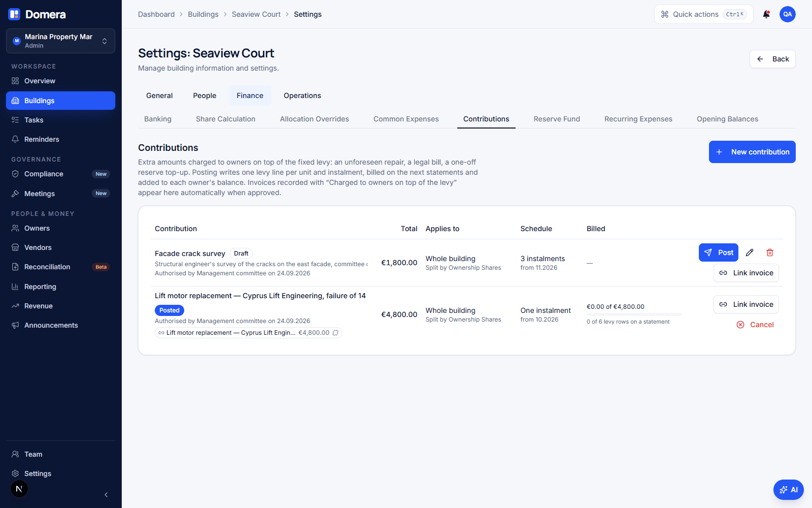Open the AI assistant button
The width and height of the screenshot is (812, 508).
tap(789, 490)
